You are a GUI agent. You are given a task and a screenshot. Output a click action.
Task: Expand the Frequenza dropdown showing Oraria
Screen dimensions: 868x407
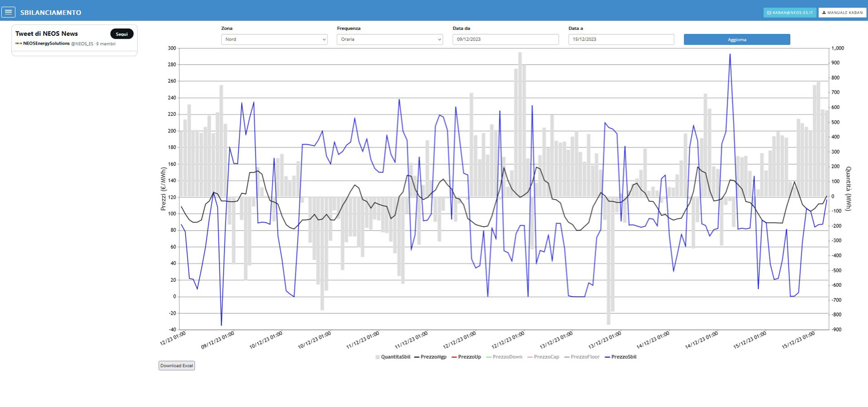[x=389, y=39]
